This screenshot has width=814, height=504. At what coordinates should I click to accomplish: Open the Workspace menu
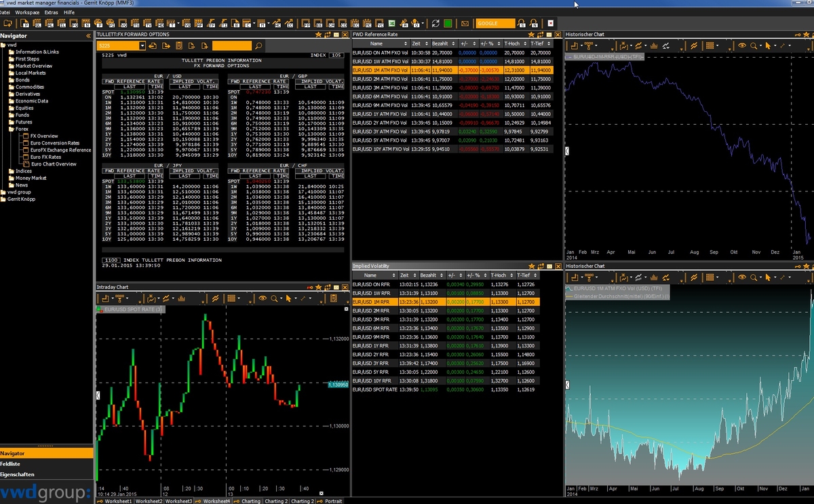(27, 12)
